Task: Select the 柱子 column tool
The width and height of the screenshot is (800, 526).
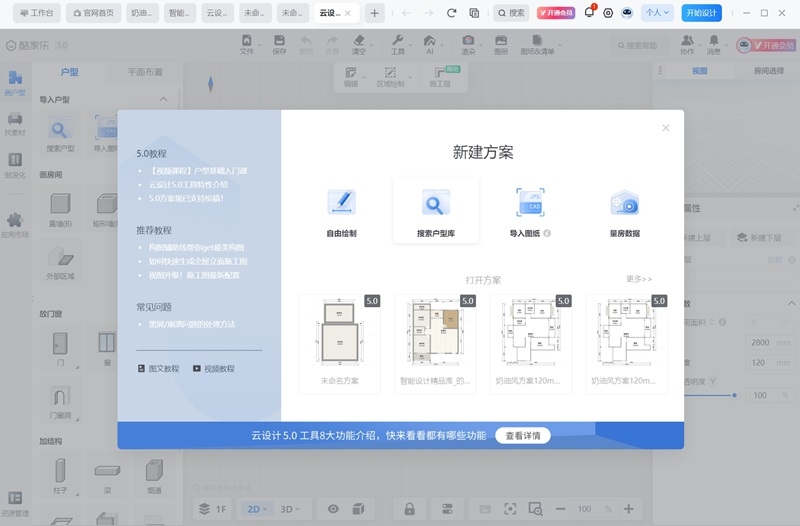Action: (x=60, y=476)
